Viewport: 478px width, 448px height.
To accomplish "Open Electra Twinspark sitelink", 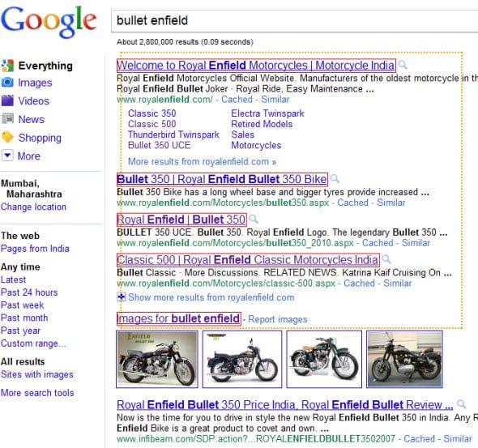I will 267,113.
